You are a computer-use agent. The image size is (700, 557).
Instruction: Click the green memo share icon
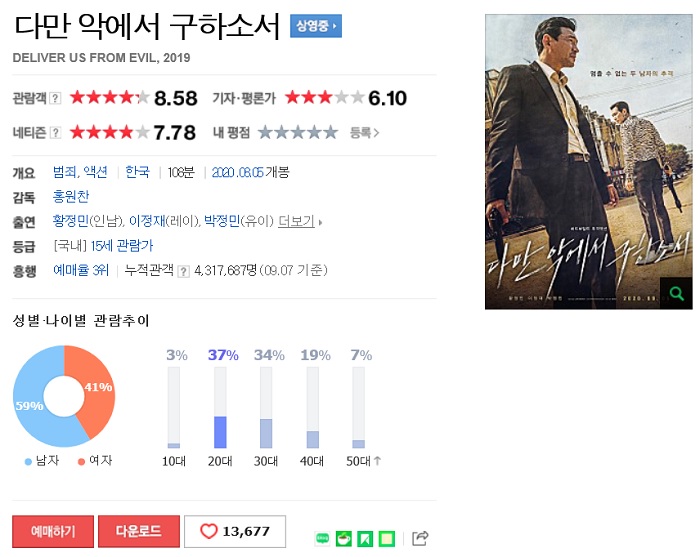(x=387, y=539)
